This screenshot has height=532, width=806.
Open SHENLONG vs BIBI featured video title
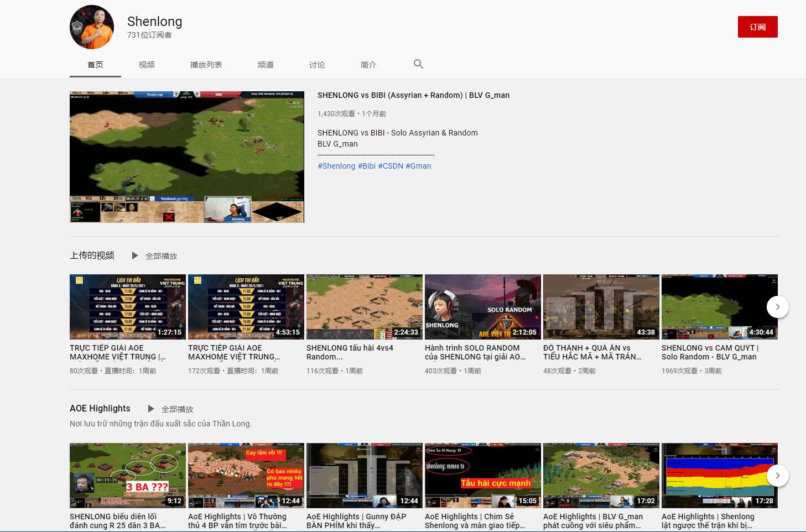click(413, 95)
